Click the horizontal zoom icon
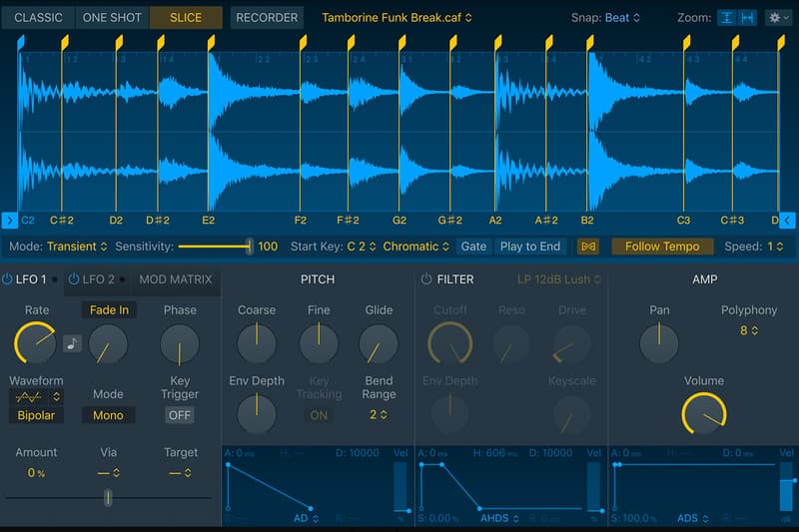The width and height of the screenshot is (799, 532). point(747,18)
